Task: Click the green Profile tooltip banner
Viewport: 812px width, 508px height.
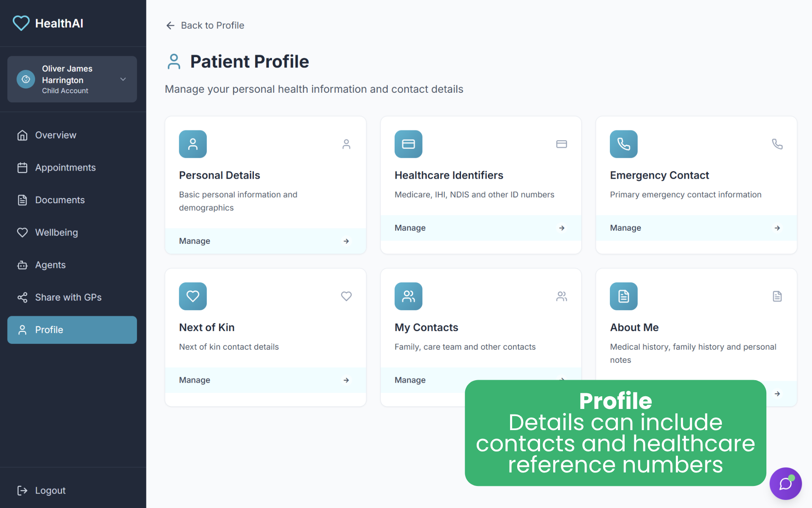Action: (x=615, y=433)
